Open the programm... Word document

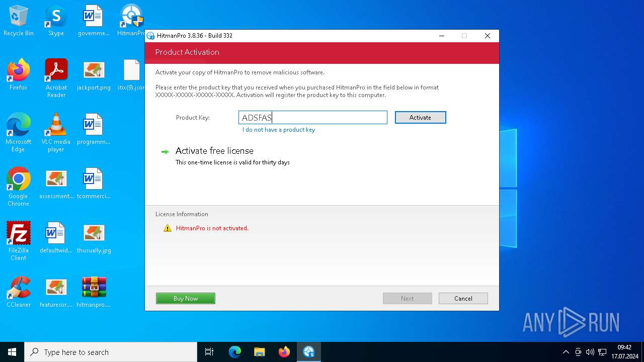[93, 129]
